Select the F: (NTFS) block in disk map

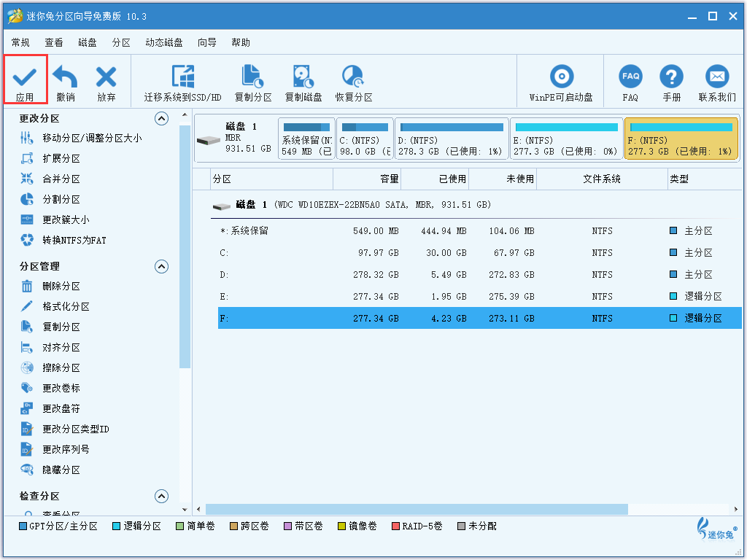click(x=681, y=139)
